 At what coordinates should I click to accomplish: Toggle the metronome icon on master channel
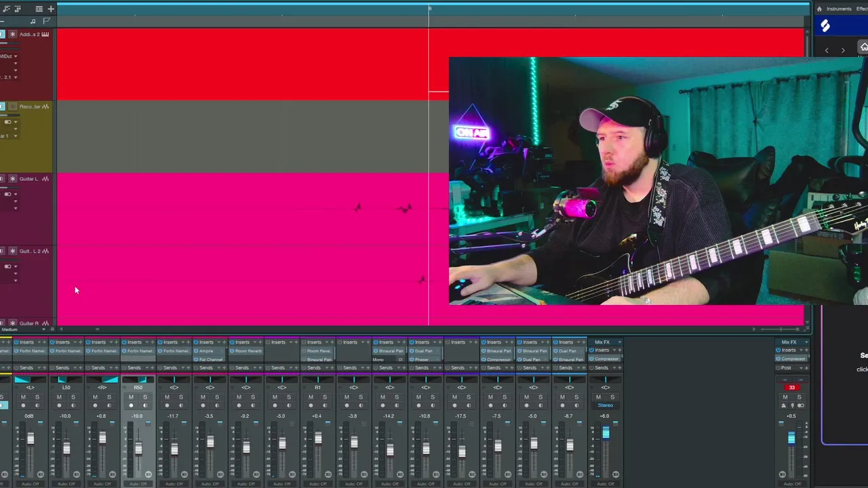(784, 406)
